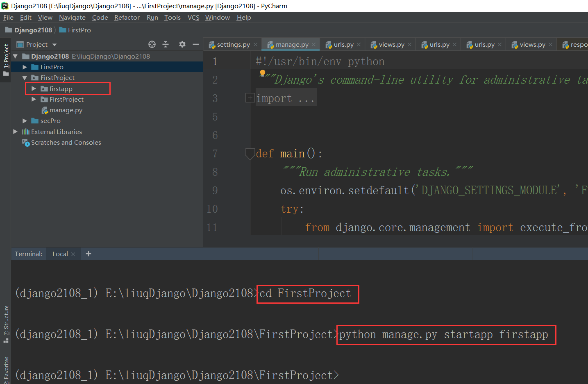
Task: Click the 'def main():' code line
Action: pos(289,154)
